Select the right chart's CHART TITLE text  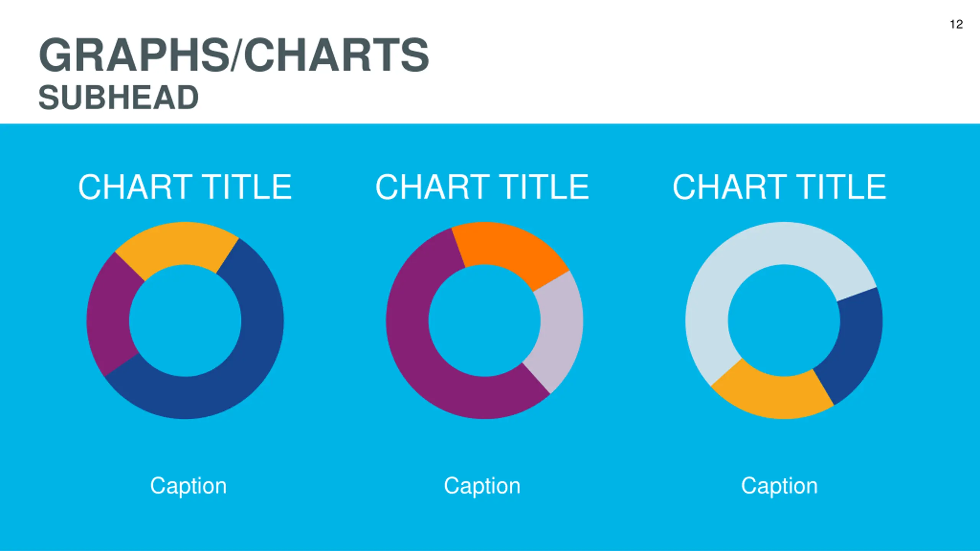click(779, 187)
